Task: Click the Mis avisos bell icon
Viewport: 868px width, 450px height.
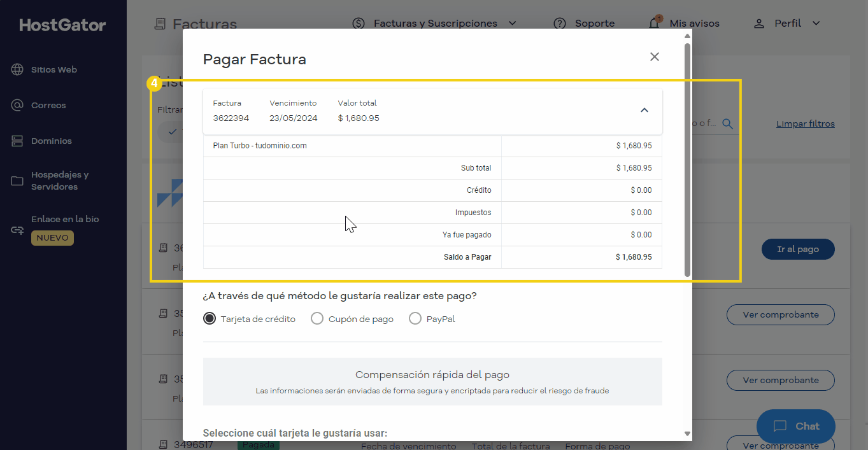Action: tap(654, 24)
